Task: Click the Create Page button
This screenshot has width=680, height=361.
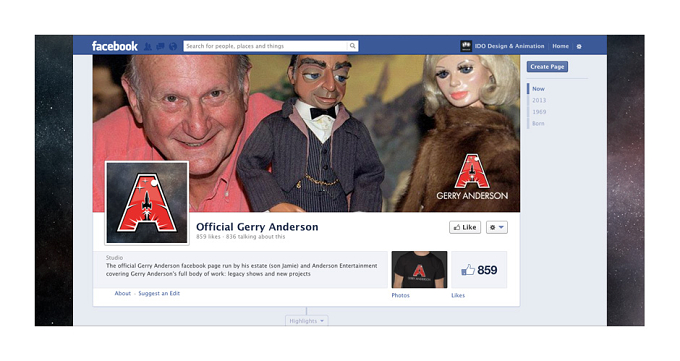Action: 547,67
